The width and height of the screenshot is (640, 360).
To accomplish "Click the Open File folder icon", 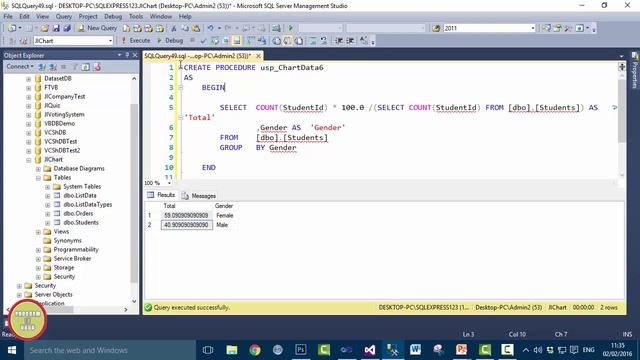I will click(x=44, y=28).
